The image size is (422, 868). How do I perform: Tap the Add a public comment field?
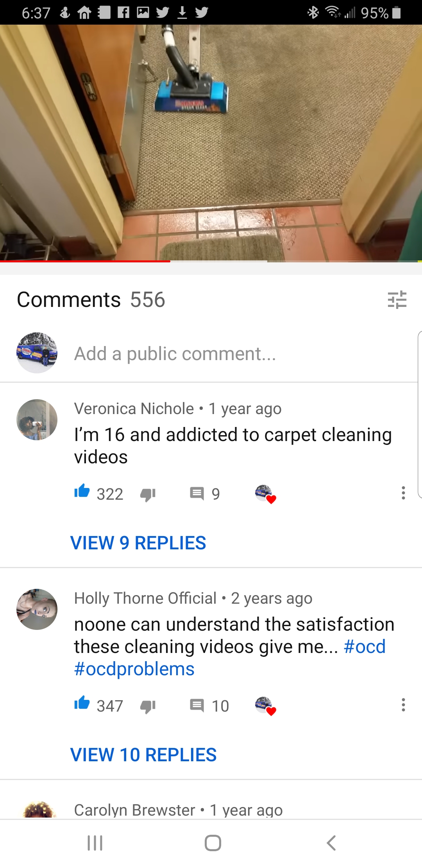click(175, 353)
